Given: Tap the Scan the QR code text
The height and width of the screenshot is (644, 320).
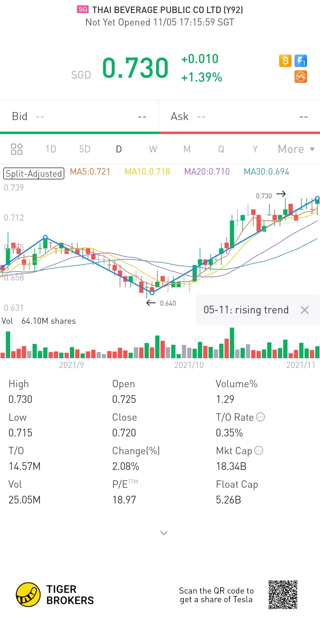Looking at the screenshot, I should [216, 595].
